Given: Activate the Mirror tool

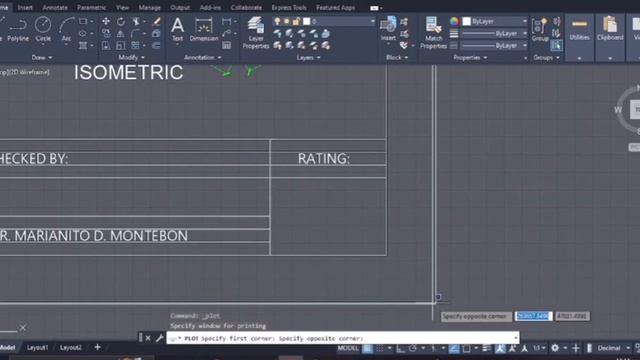Looking at the screenshot, I should [121, 33].
